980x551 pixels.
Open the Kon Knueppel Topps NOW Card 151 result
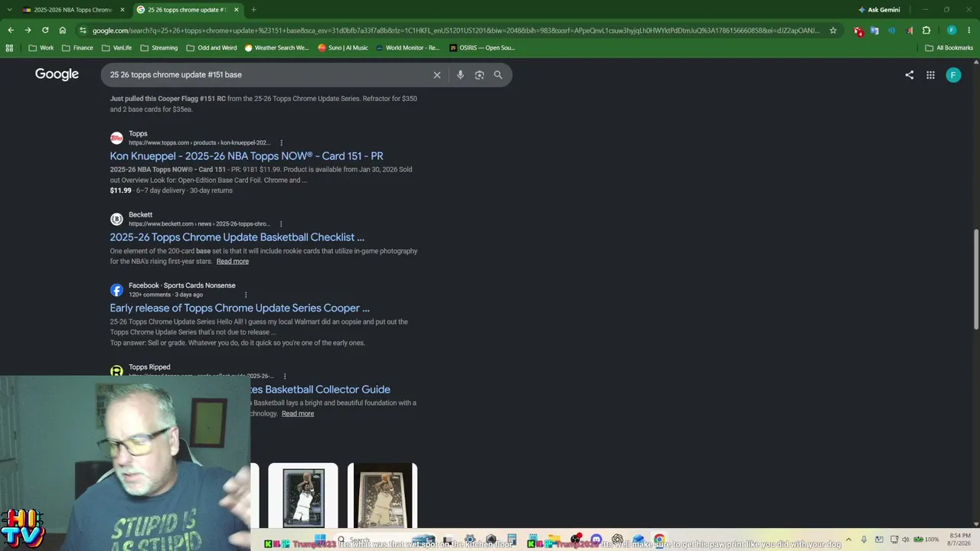tap(247, 156)
